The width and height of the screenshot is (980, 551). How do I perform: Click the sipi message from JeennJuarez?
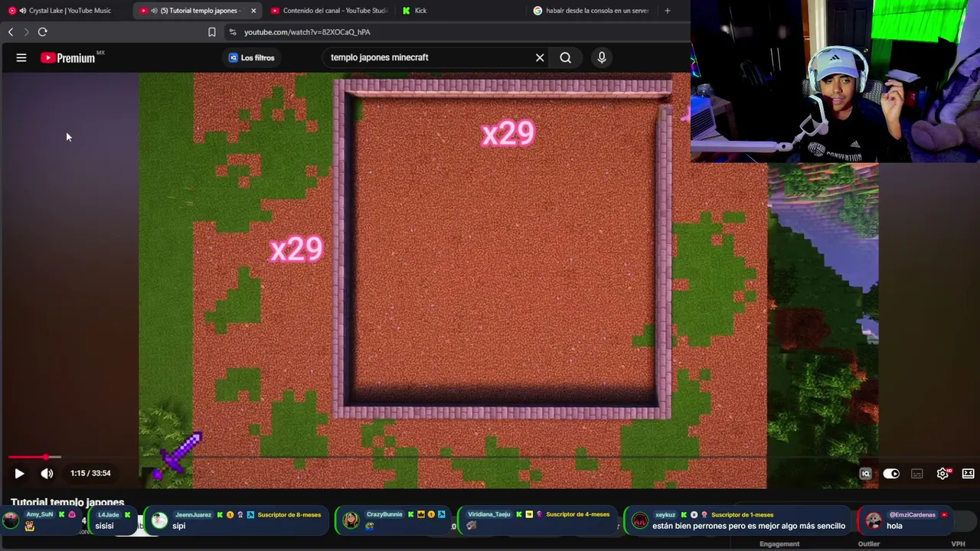tap(179, 527)
